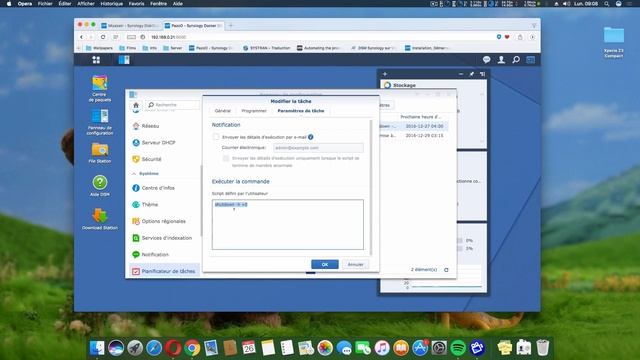Click the Courrier électronique input field
This screenshot has width=640, height=360.
pos(318,148)
